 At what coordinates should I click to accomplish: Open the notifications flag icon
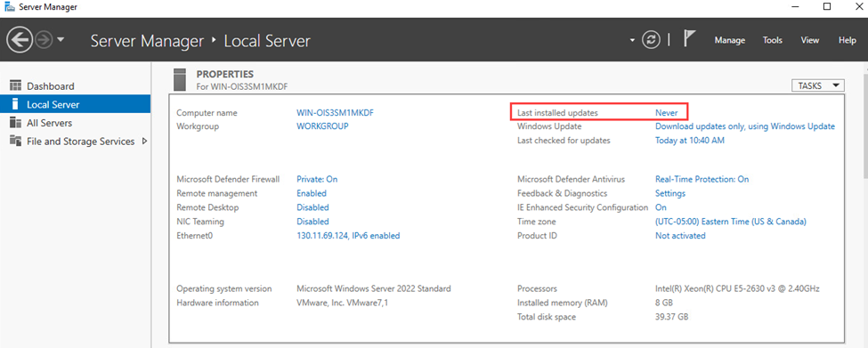[689, 39]
